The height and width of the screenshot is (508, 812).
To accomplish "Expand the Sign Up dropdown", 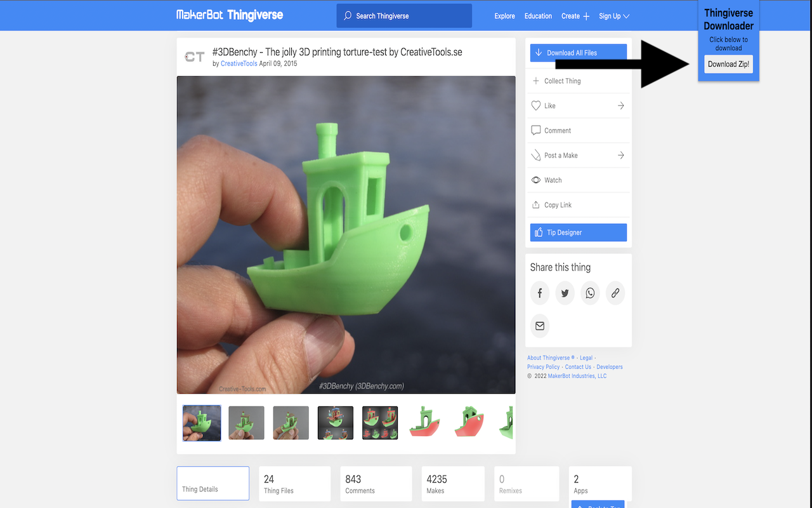I will tap(614, 16).
